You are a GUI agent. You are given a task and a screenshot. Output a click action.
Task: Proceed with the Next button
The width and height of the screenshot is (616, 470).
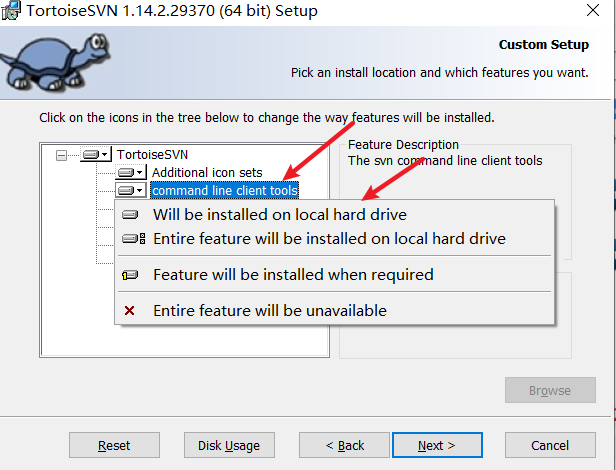[x=437, y=445]
